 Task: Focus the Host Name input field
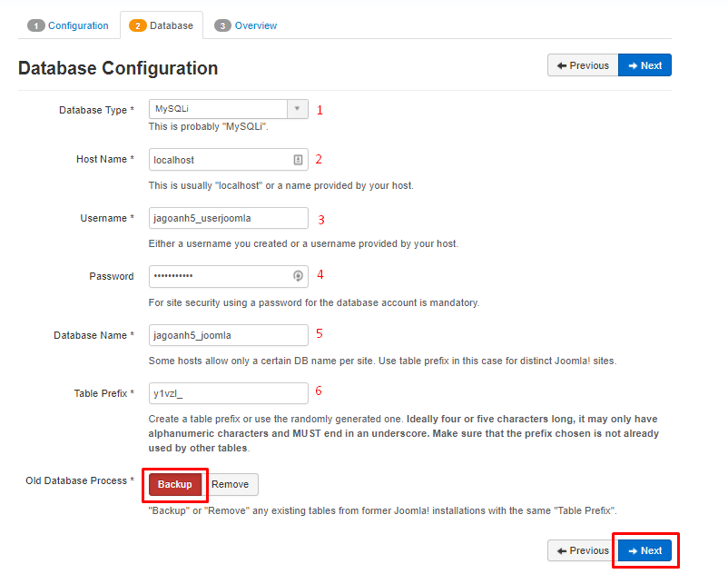pyautogui.click(x=220, y=160)
